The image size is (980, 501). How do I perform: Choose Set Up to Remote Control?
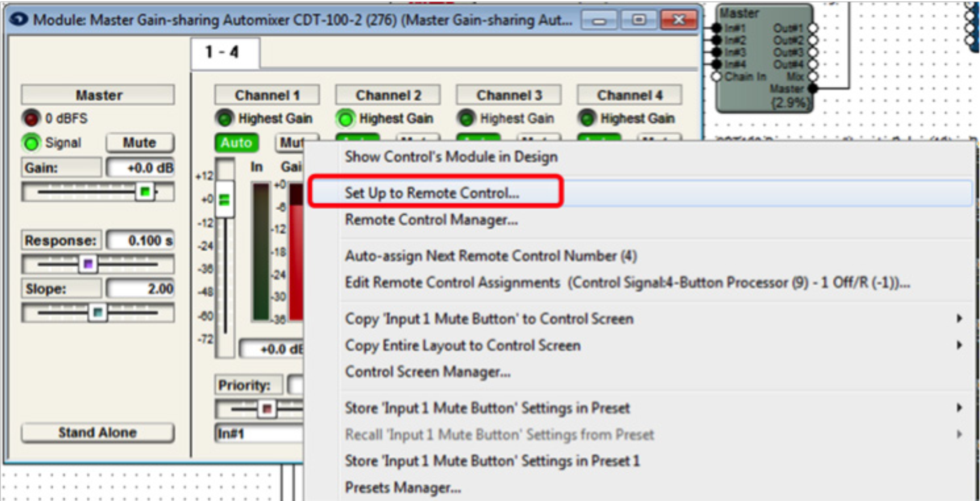click(x=432, y=193)
